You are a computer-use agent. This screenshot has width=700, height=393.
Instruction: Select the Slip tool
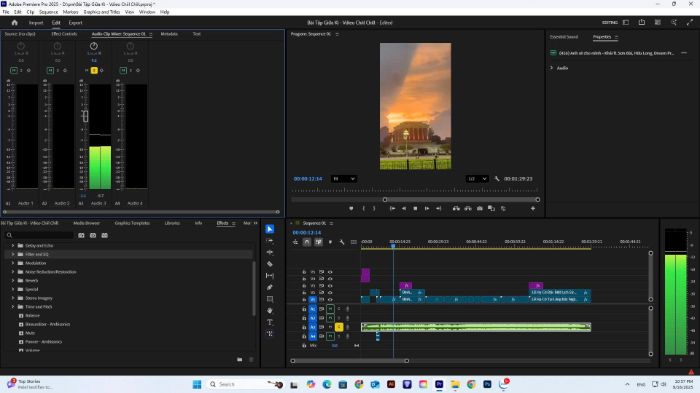[270, 276]
